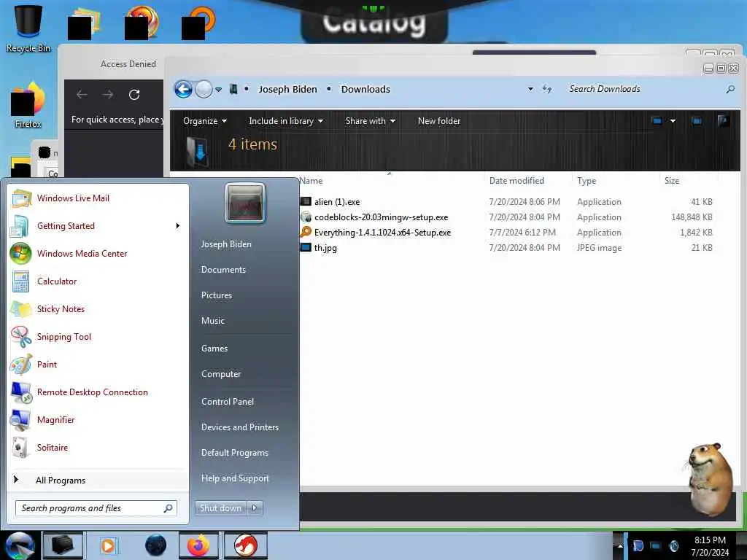Expand the Getting Started submenu arrow

coord(178,226)
